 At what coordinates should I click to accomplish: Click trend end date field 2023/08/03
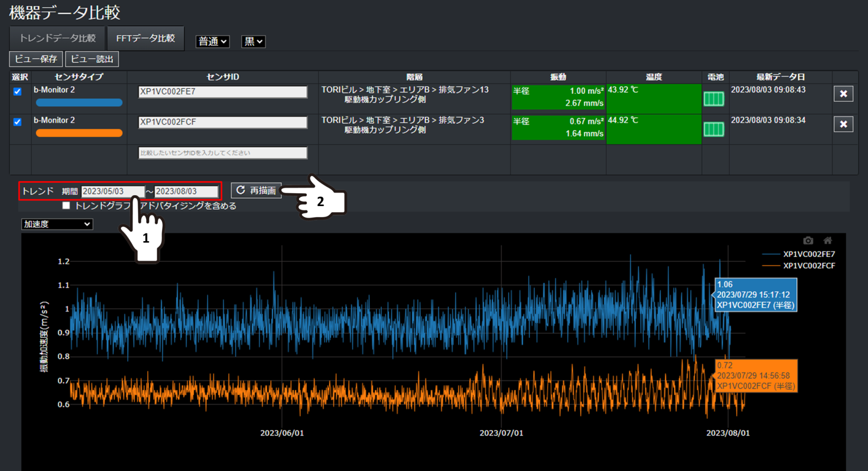point(187,191)
